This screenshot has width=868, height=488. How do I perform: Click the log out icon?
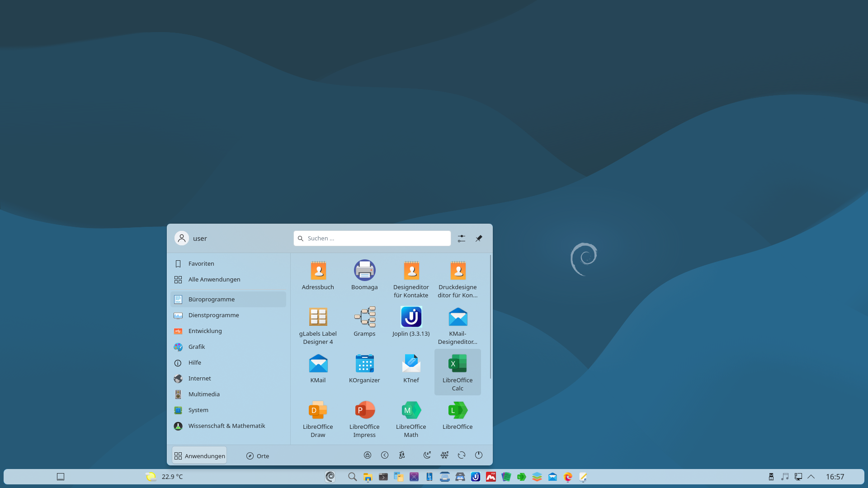(385, 455)
